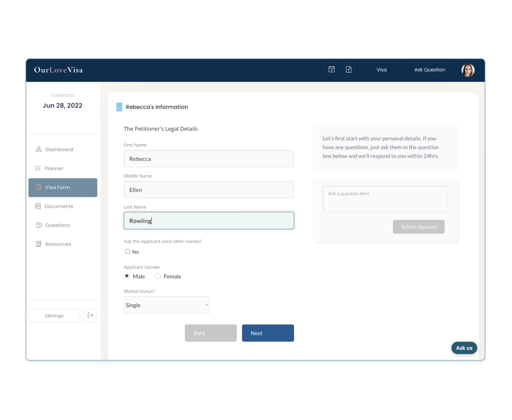
Task: Check the Yes other names checkbox
Action: 128,252
